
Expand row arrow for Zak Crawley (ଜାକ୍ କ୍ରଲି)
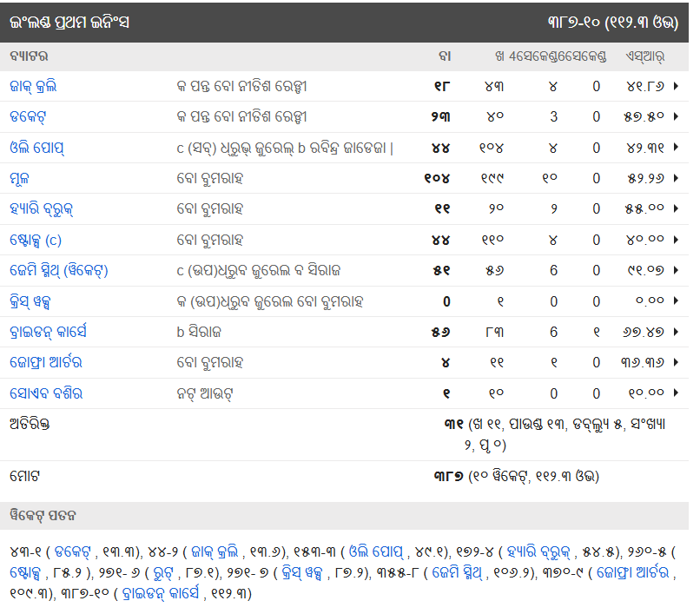tap(677, 86)
